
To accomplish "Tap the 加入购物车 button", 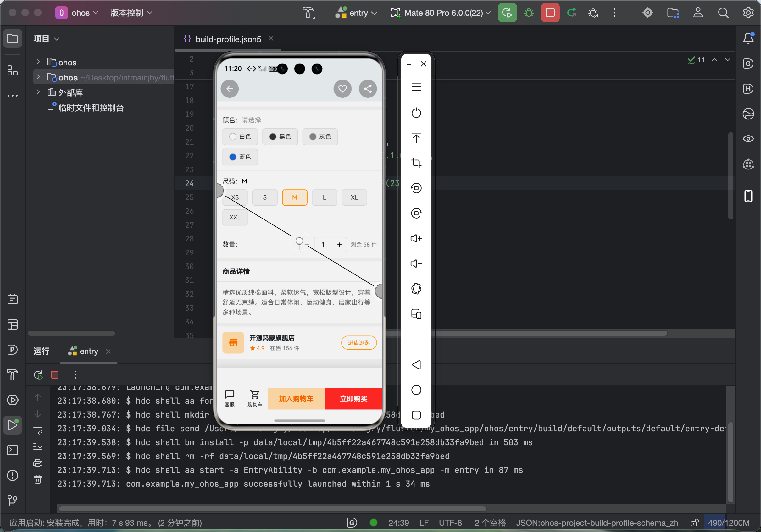I will pos(296,398).
